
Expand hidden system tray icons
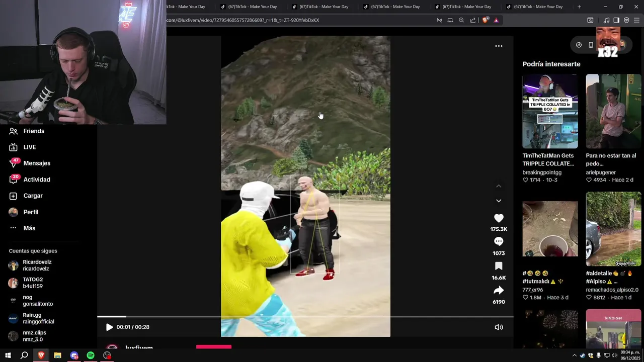pyautogui.click(x=575, y=355)
